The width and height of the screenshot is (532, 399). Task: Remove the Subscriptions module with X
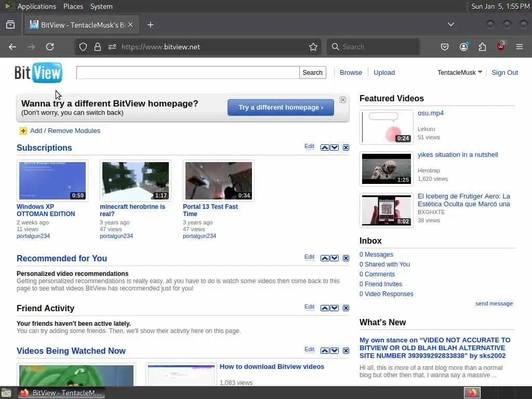click(345, 148)
